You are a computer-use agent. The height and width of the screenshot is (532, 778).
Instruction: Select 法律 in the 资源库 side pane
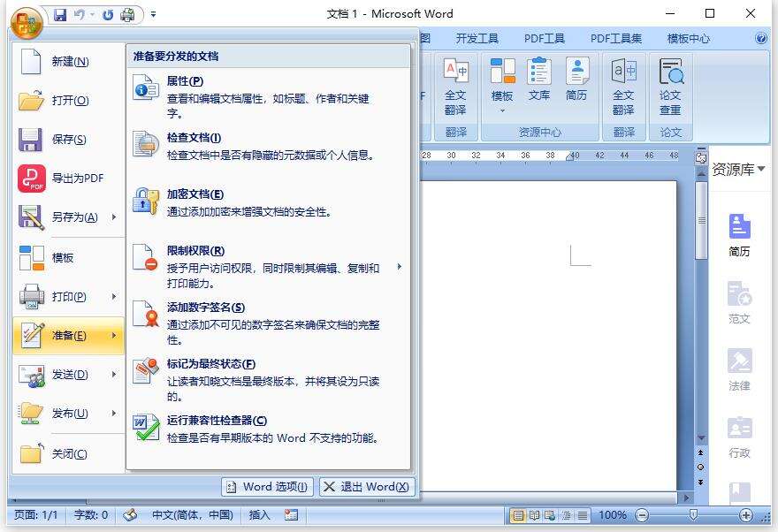coord(739,369)
